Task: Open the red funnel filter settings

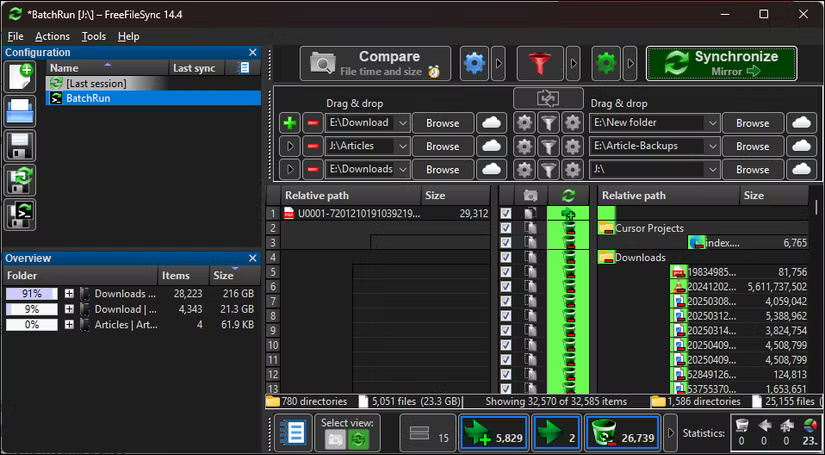Action: (x=540, y=64)
